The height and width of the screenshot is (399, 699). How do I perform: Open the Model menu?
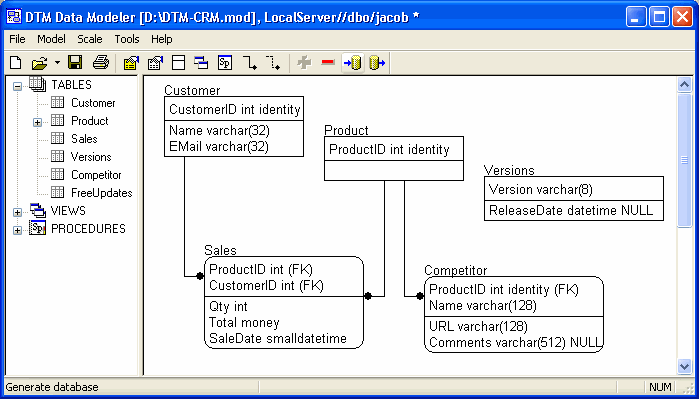[51, 39]
